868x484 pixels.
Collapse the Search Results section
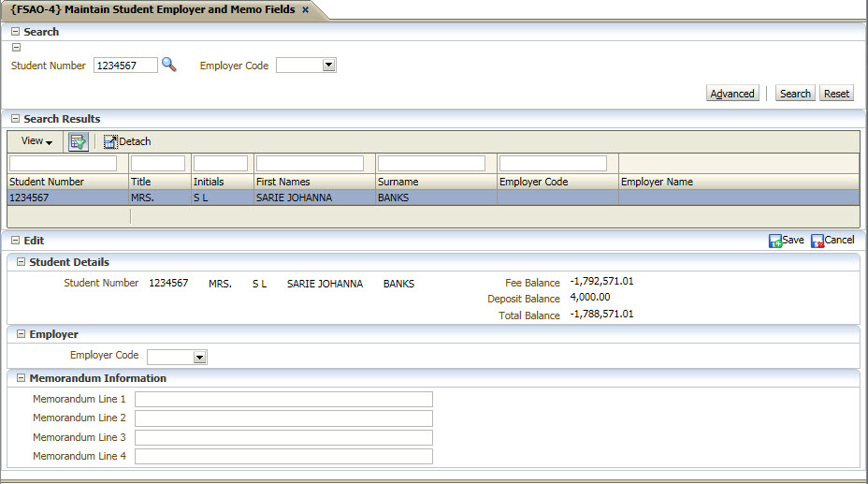coord(15,119)
